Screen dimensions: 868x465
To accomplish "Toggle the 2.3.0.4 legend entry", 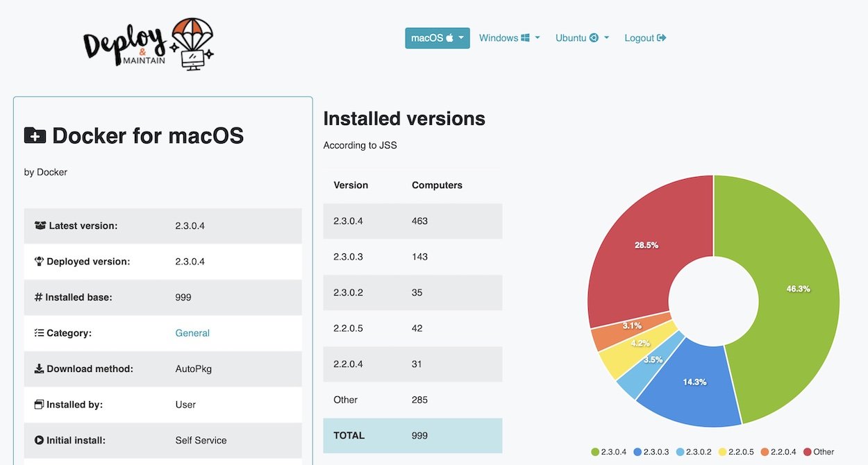I will (x=608, y=452).
